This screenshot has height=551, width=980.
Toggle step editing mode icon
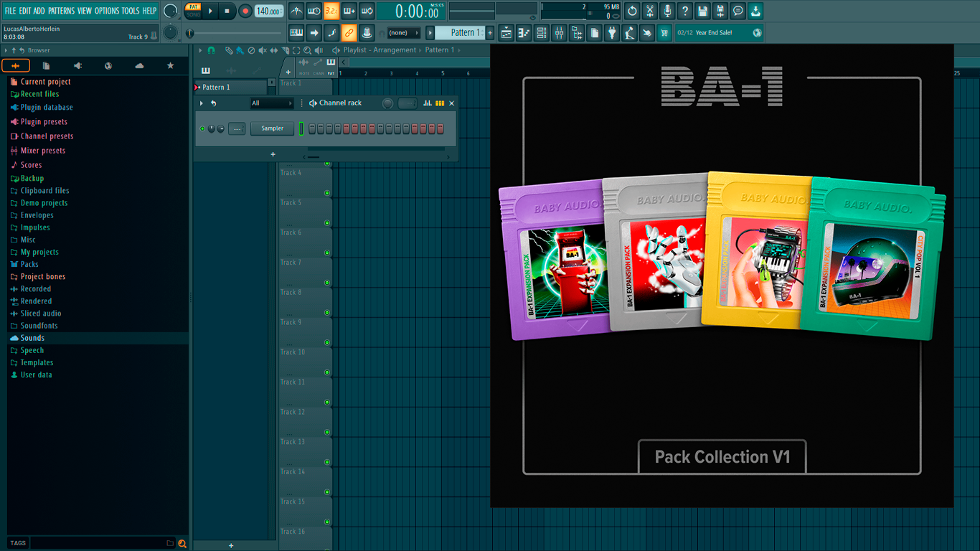point(331,32)
